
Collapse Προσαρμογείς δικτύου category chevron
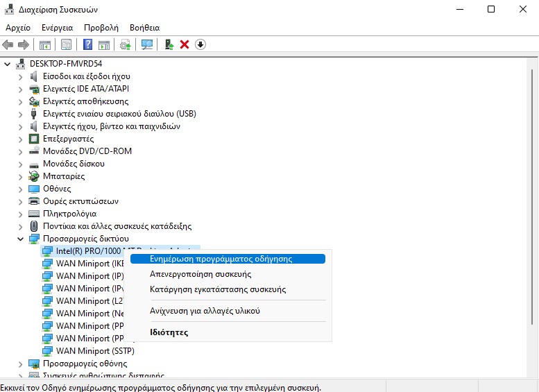20,239
